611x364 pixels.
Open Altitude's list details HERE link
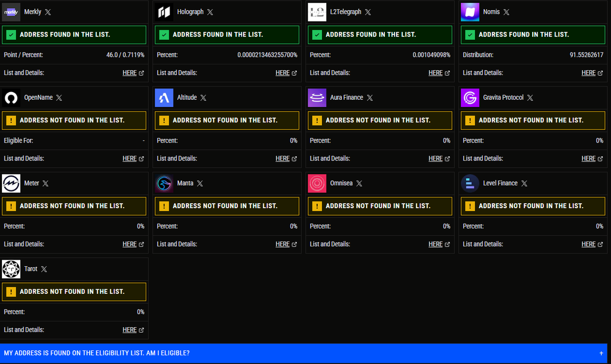pyautogui.click(x=286, y=158)
